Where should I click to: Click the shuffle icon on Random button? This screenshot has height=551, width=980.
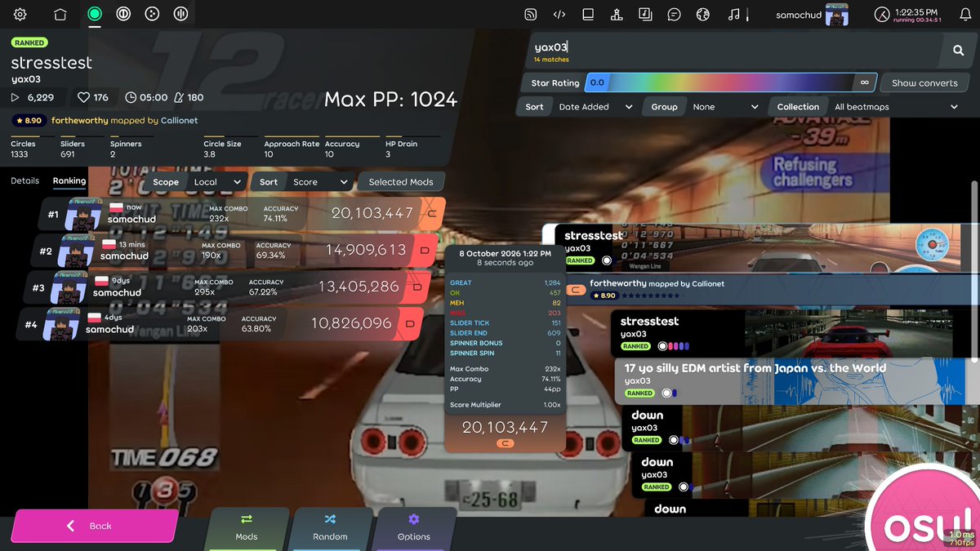pyautogui.click(x=330, y=519)
